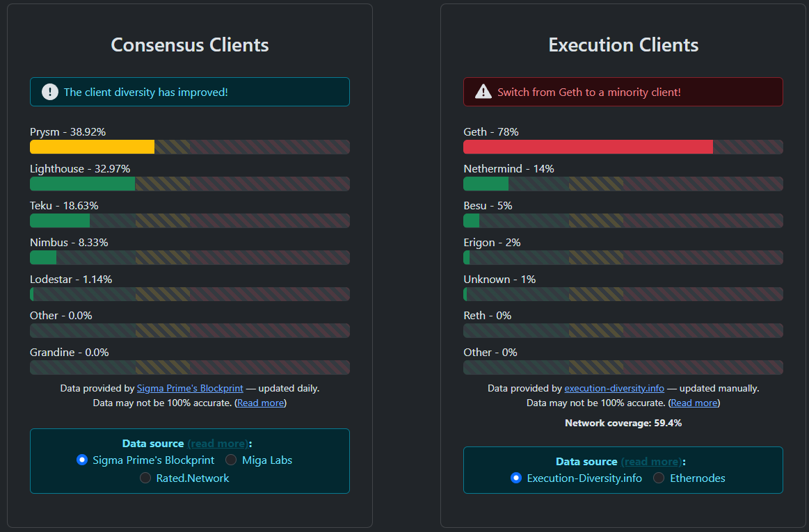Open consensus Data source read more link
This screenshot has height=532, width=809.
(x=217, y=443)
